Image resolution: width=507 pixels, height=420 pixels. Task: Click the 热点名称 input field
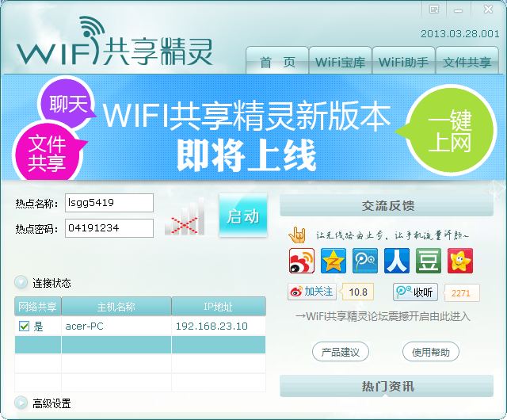(x=109, y=203)
